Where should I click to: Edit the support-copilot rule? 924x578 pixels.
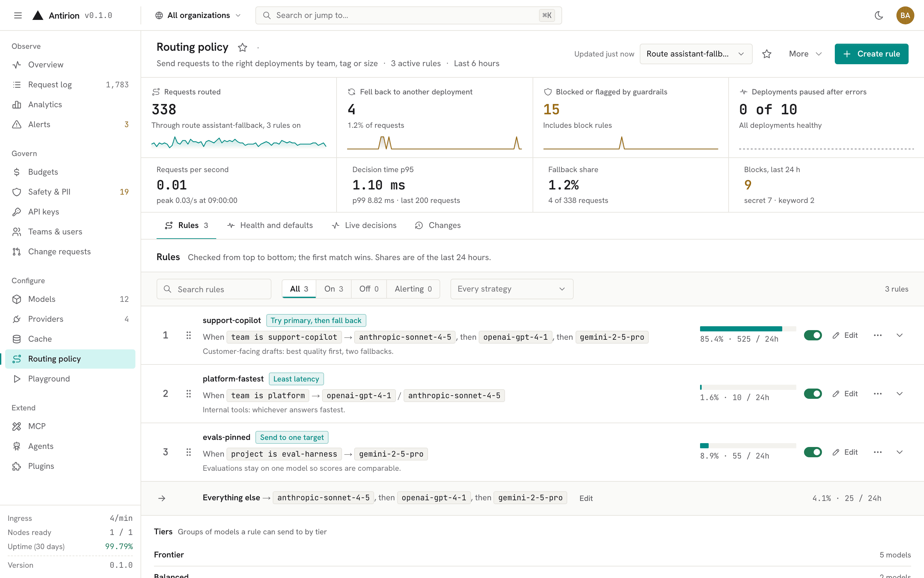coord(845,335)
